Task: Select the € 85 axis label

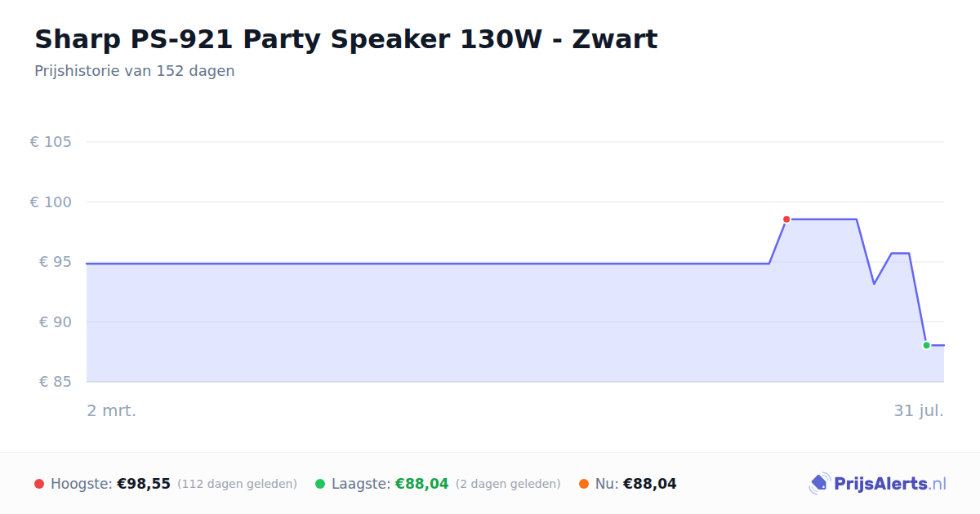Action: coord(56,382)
